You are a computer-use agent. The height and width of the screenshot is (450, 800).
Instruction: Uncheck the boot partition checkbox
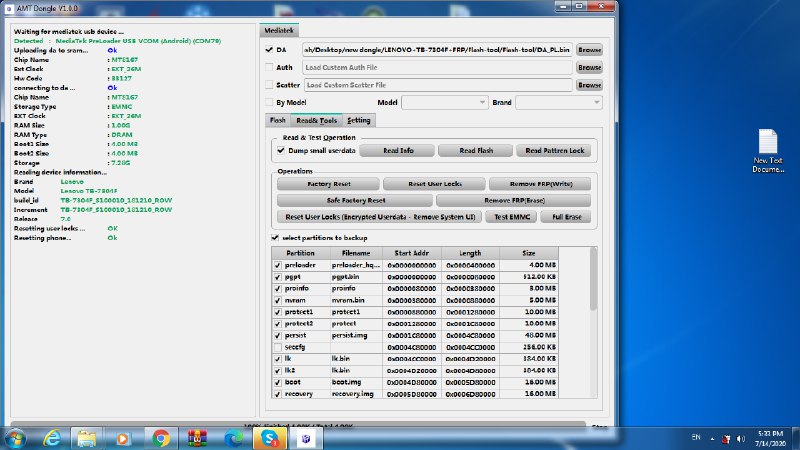click(278, 383)
